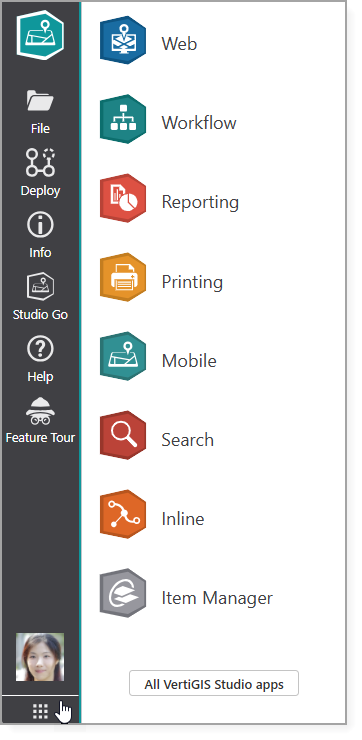Select the Inline label in the app list
Screen dimensions: 362x740
(x=183, y=519)
